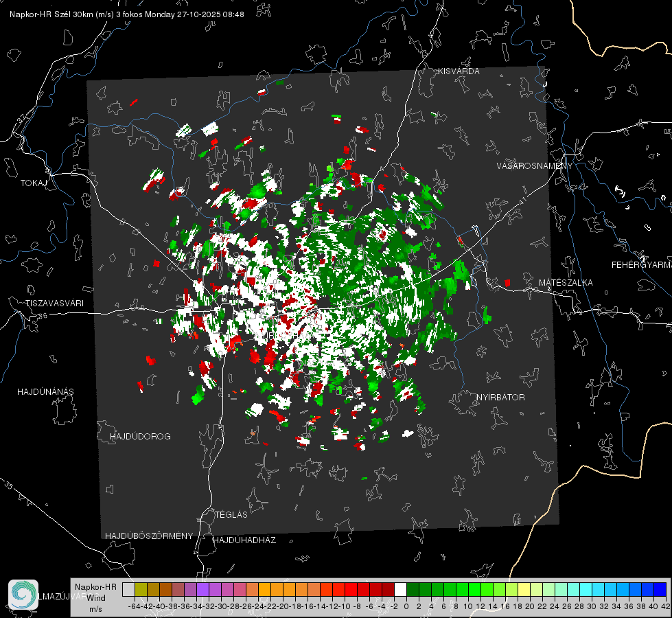Click the radar title text Napkor-HR Szél 30km
This screenshot has height=618, width=672.
point(52,14)
